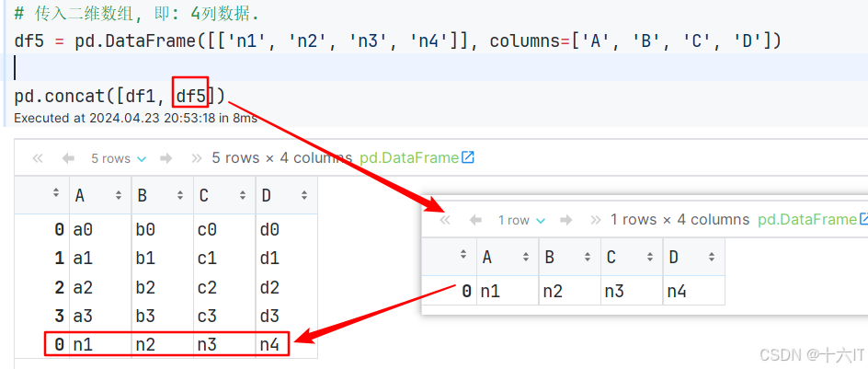
Task: Select cell 'b0' in the 5-rows table
Action: pos(162,229)
